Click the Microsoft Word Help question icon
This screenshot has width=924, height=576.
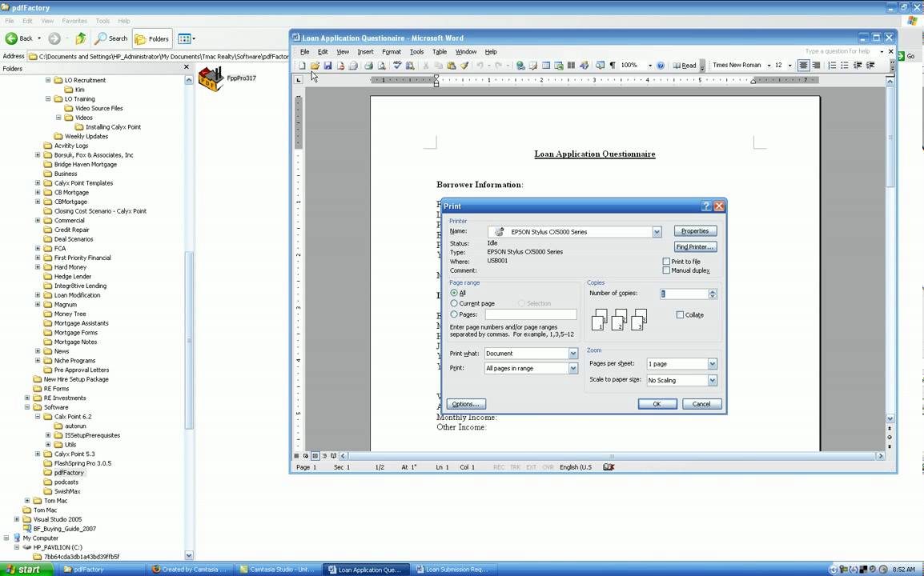(661, 66)
